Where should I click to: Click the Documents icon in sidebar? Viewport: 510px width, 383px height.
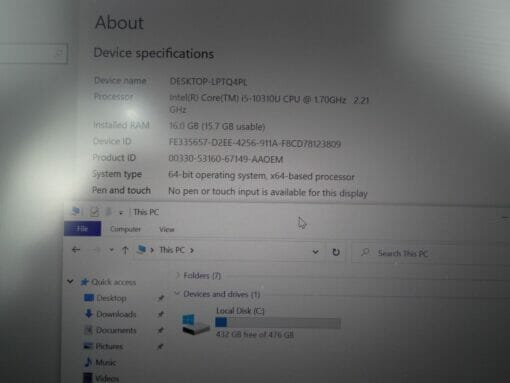[88, 330]
